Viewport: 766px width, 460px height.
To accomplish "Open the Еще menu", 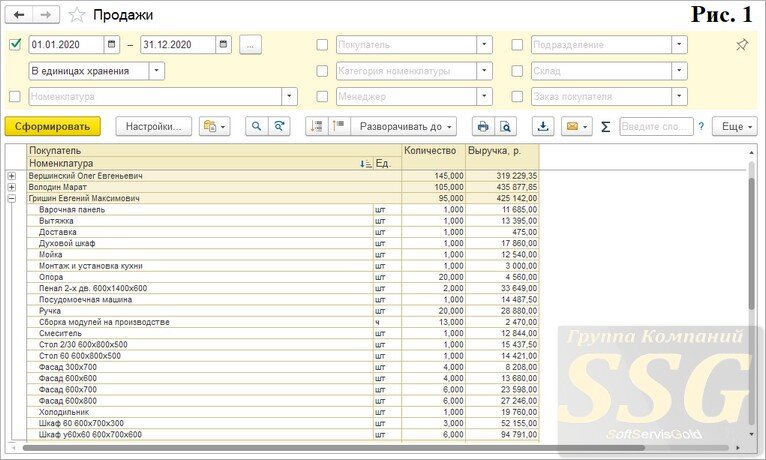I will [x=735, y=126].
